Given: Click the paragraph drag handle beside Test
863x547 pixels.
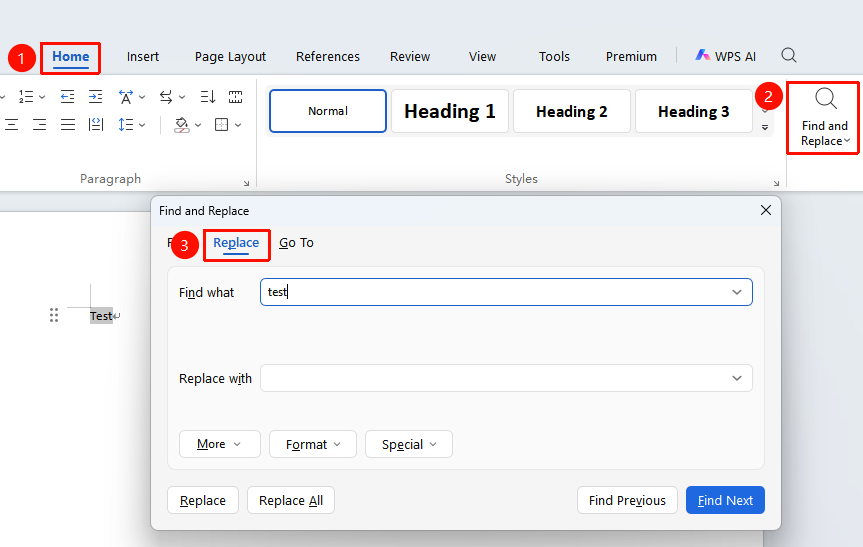Looking at the screenshot, I should click(x=54, y=315).
